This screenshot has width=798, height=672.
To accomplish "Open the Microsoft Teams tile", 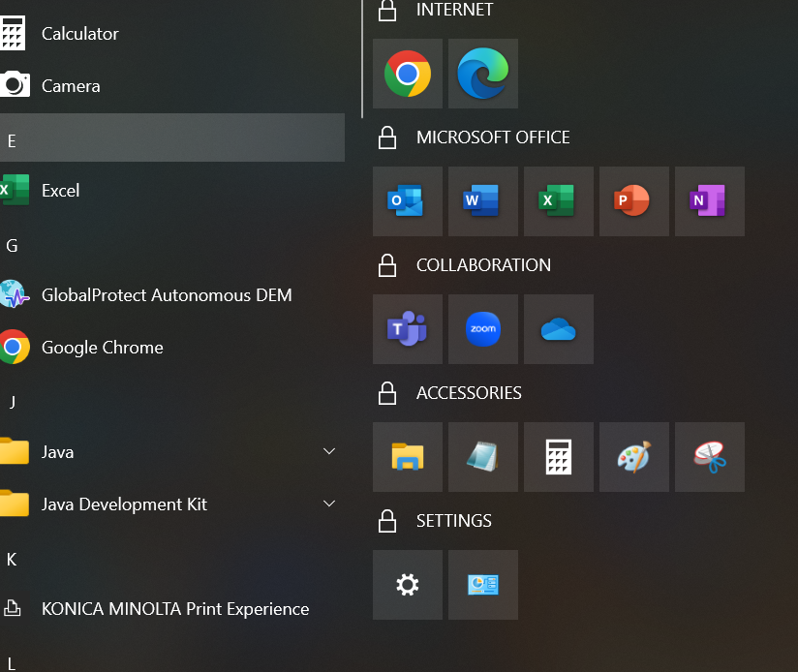I will [407, 328].
